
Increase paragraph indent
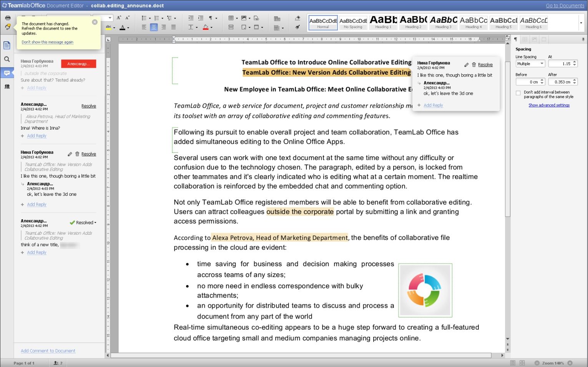click(201, 18)
